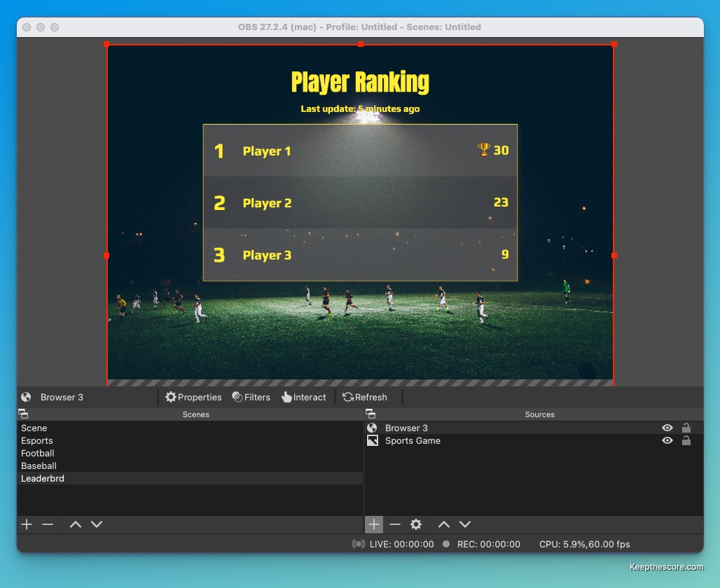Click the Player 2 row in leaderboard
This screenshot has height=588, width=720.
(x=361, y=202)
